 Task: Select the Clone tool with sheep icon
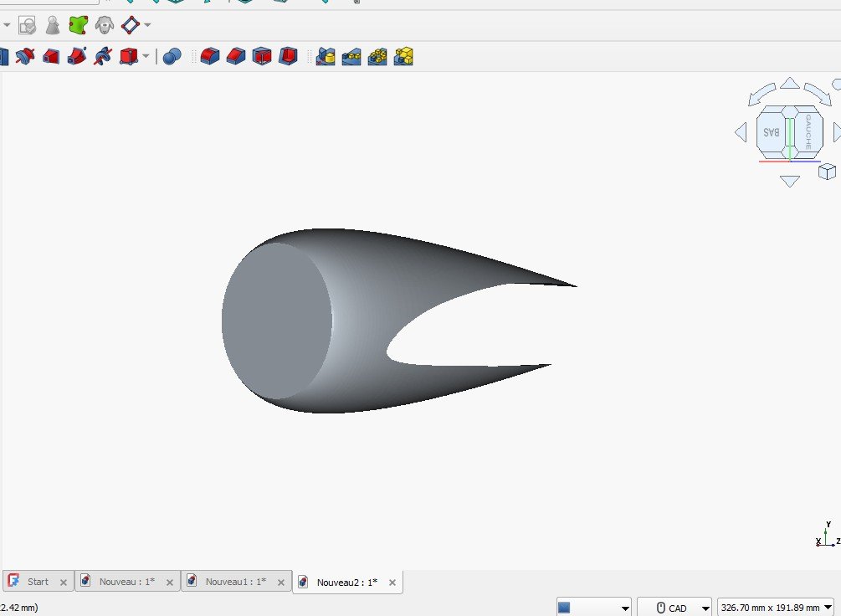pyautogui.click(x=104, y=25)
